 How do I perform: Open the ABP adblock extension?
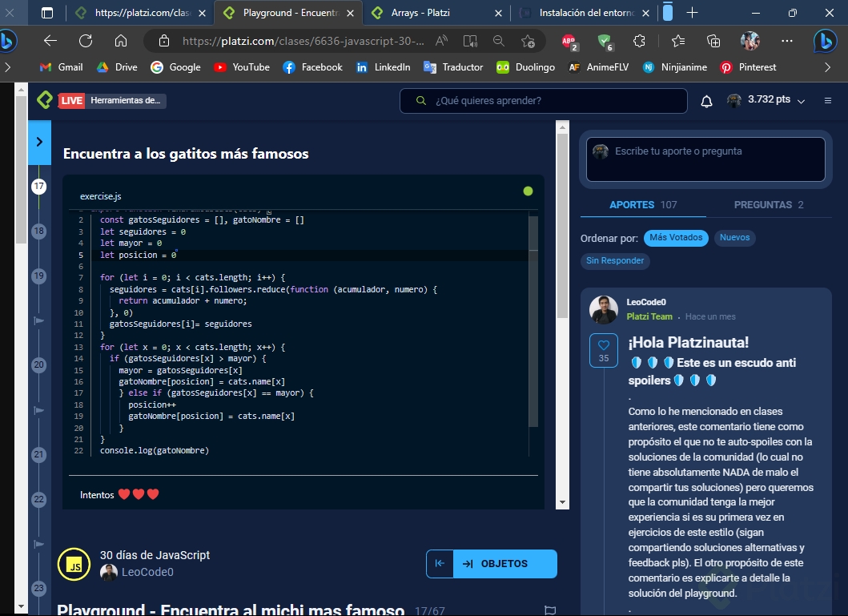(x=569, y=41)
